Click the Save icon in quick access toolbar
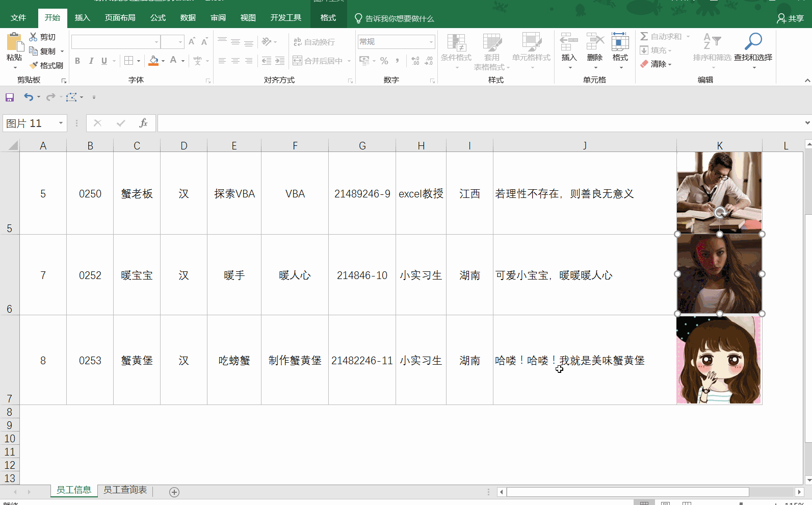 tap(10, 97)
